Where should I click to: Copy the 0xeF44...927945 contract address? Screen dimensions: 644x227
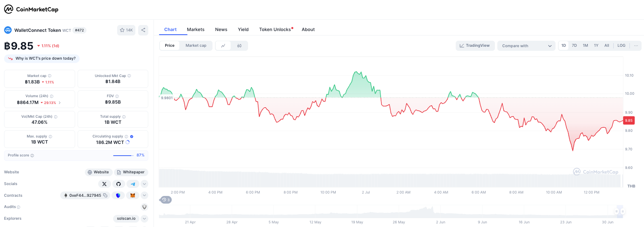point(105,196)
